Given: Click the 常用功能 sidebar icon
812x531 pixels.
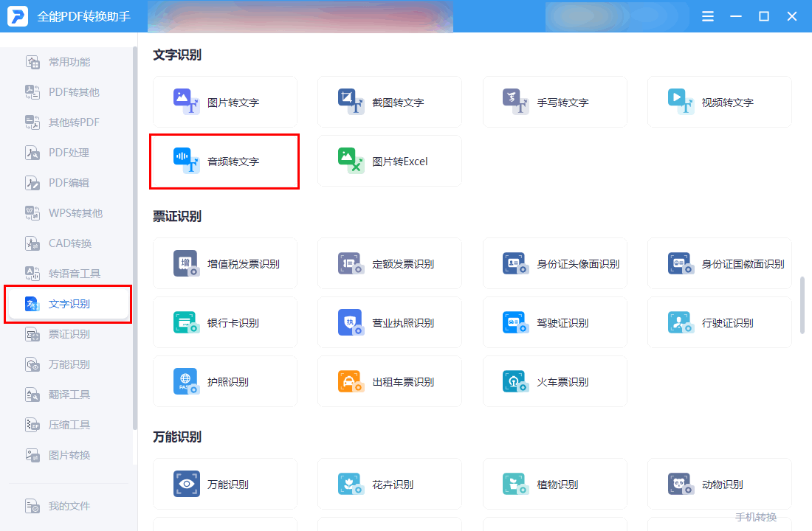Looking at the screenshot, I should (32, 62).
